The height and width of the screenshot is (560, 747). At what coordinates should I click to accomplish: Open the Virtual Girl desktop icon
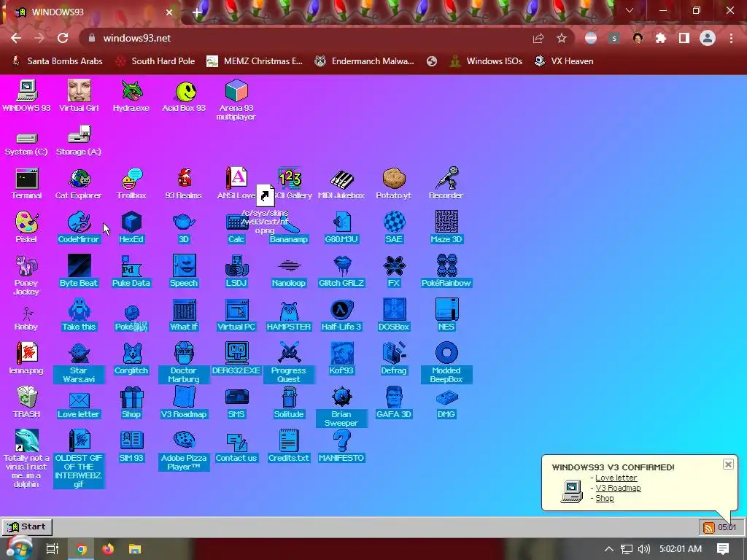[79, 96]
